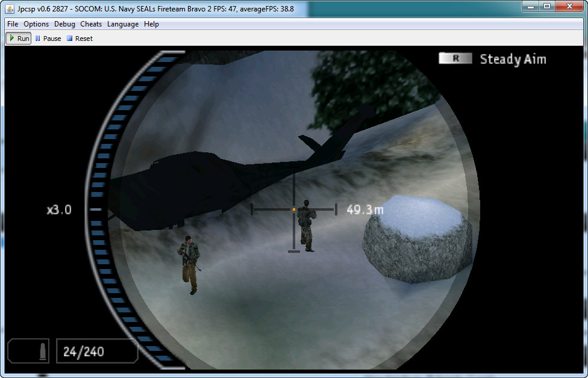Click the running soldier holding a rifle

point(189,264)
